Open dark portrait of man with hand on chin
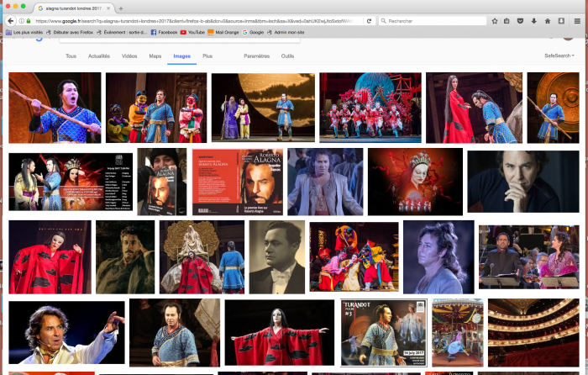Screen dimensions: 588x375 pos(523,182)
